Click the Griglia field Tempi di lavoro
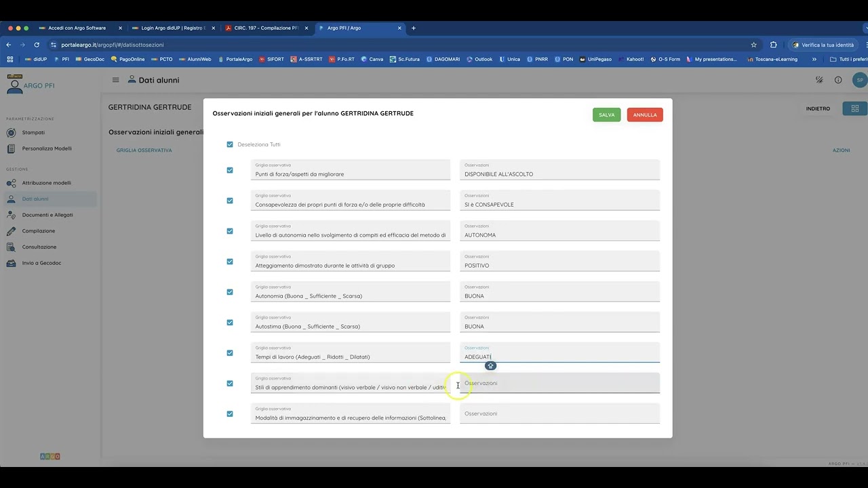Screen dimensions: 868x488 coord(350,352)
